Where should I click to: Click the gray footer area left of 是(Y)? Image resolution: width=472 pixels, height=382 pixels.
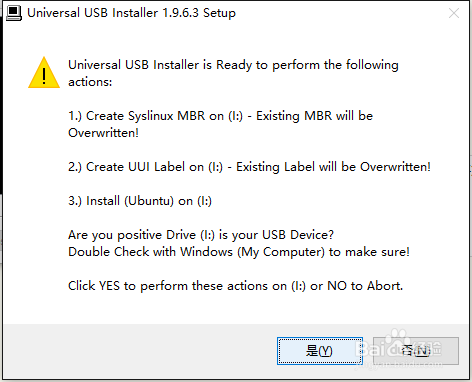tap(140, 351)
